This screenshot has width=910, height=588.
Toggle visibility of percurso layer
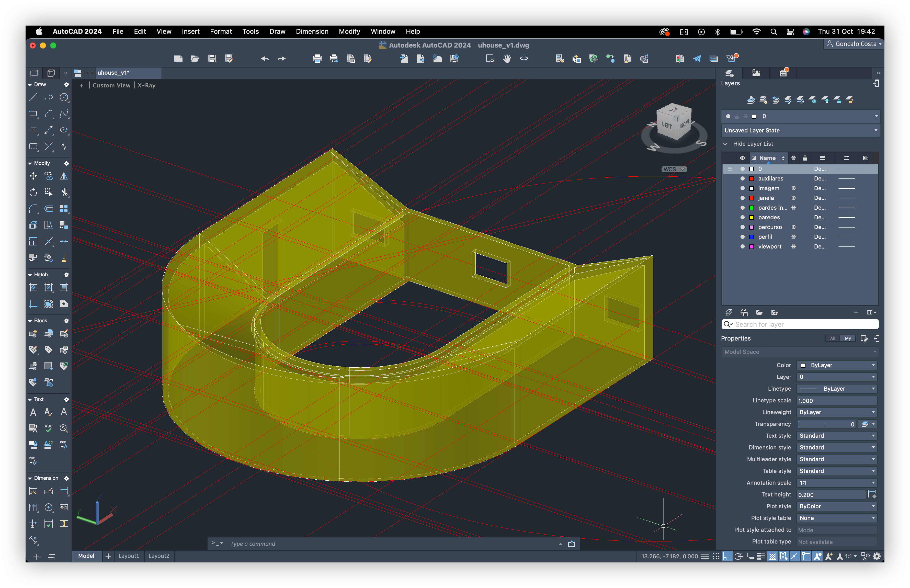(x=742, y=227)
